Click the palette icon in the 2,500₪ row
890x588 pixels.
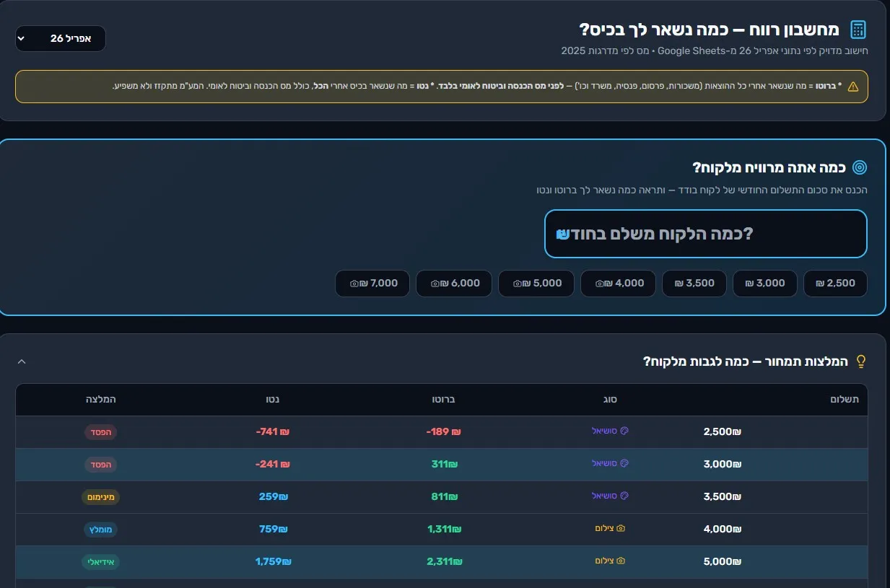coord(624,431)
